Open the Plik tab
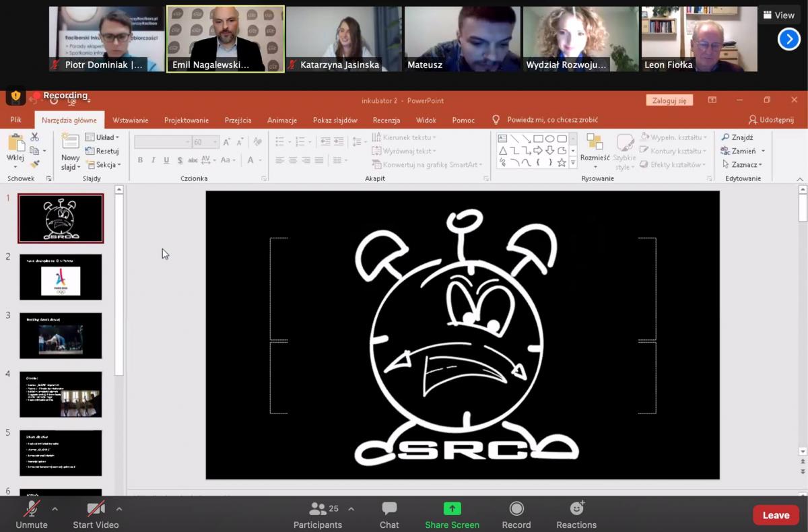 tap(15, 120)
